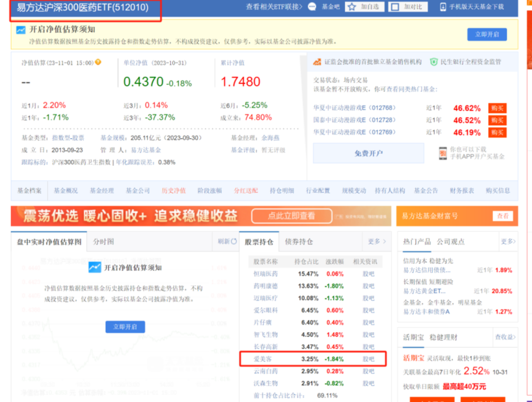
Task: Open 财务报表 tab
Action: point(462,191)
